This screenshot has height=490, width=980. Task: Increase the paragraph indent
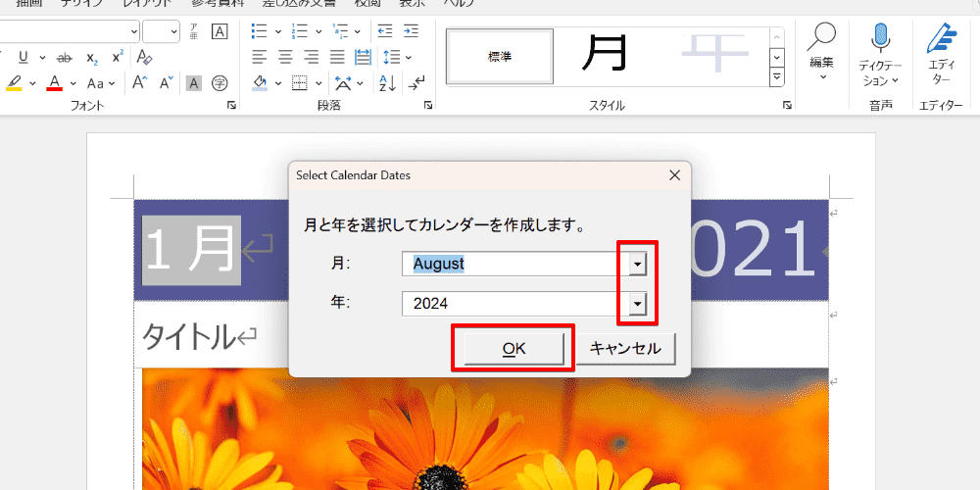click(x=411, y=31)
